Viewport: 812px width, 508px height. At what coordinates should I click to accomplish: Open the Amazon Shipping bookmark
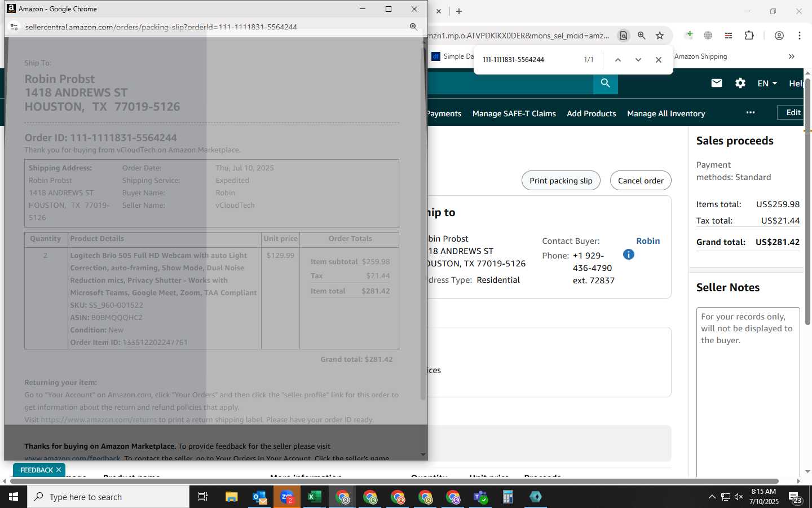click(x=700, y=56)
